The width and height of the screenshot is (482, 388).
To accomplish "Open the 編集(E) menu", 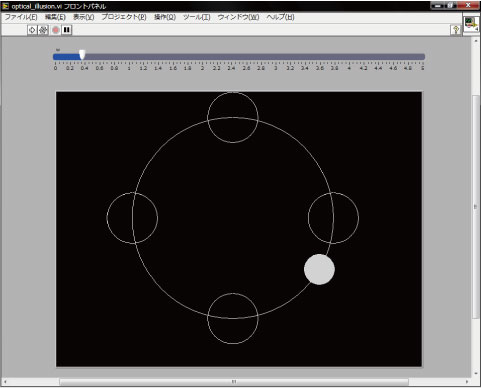I will [55, 17].
